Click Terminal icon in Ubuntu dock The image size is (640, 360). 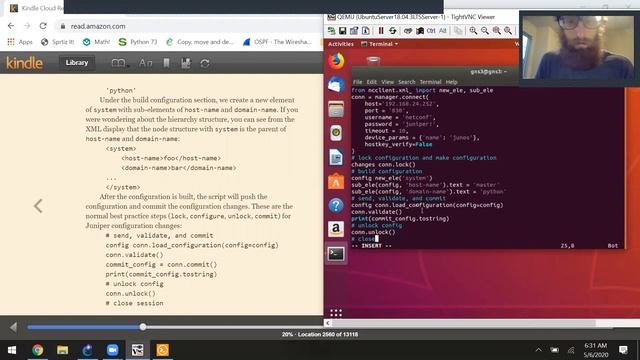[x=336, y=254]
